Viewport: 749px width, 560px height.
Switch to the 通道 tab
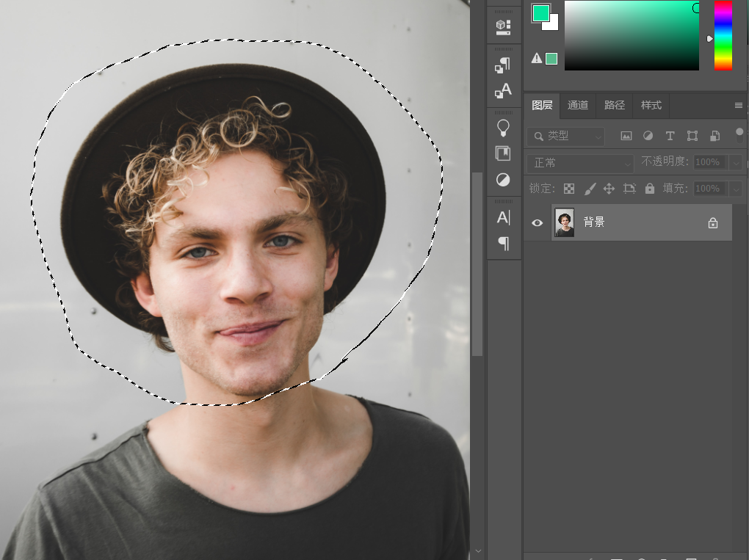pyautogui.click(x=577, y=105)
